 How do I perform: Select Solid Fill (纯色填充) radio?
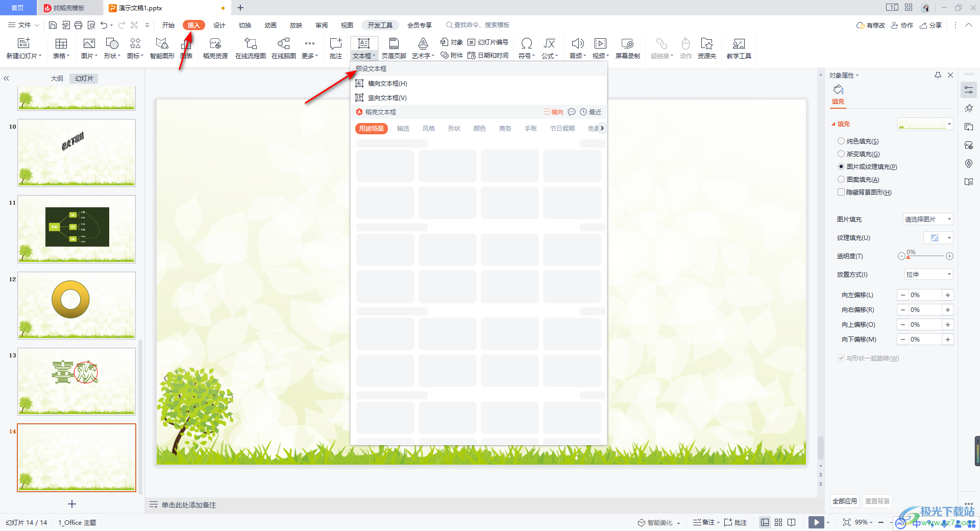tap(841, 141)
